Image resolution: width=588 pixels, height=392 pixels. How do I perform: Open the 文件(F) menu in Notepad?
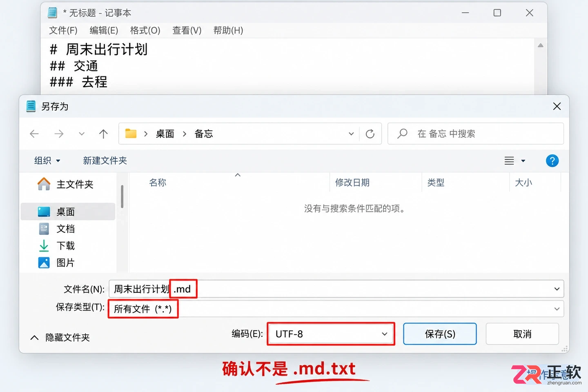pos(63,31)
